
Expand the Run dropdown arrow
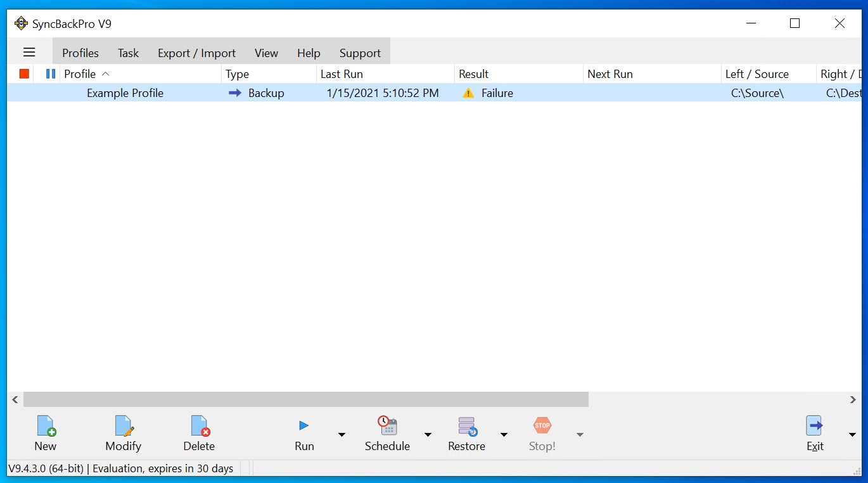click(x=341, y=434)
